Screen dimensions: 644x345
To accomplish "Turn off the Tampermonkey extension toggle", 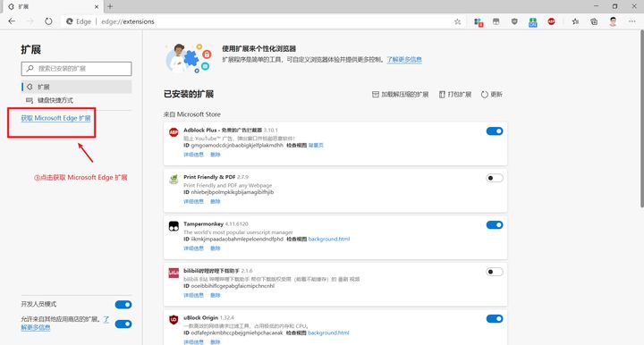I will [x=495, y=225].
